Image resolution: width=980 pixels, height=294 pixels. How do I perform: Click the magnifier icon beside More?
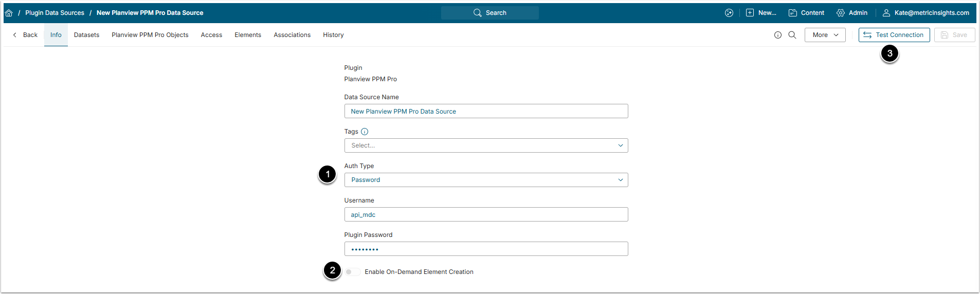tap(792, 35)
